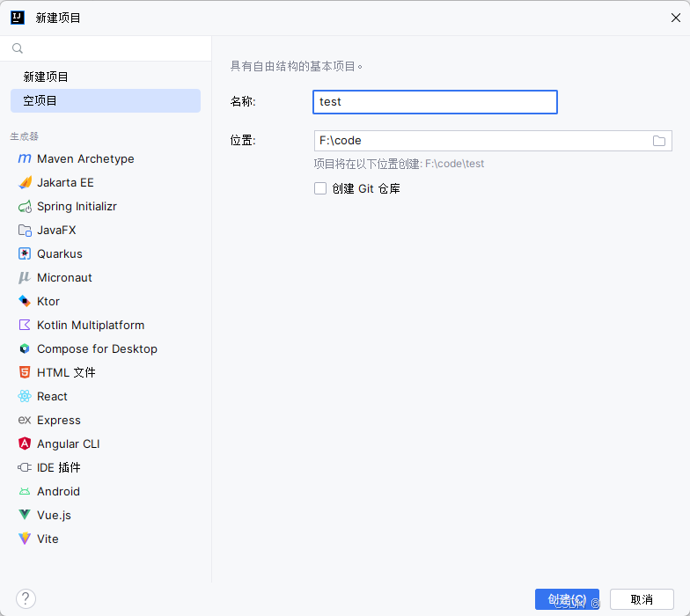
Task: Click the 取消 cancel button
Action: [642, 599]
